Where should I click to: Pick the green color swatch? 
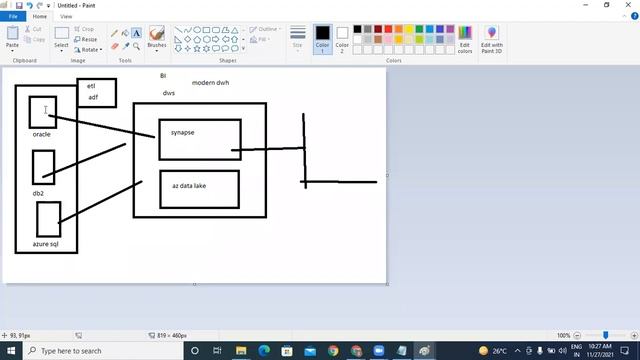(419, 29)
